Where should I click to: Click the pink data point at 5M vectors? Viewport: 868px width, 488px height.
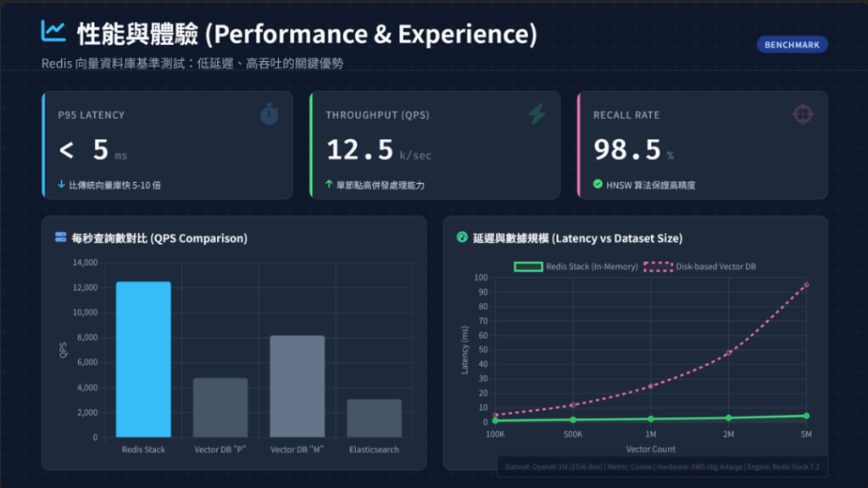(x=806, y=285)
